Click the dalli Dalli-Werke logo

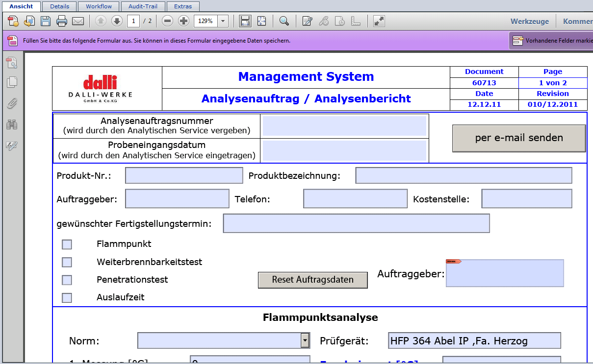pyautogui.click(x=100, y=89)
